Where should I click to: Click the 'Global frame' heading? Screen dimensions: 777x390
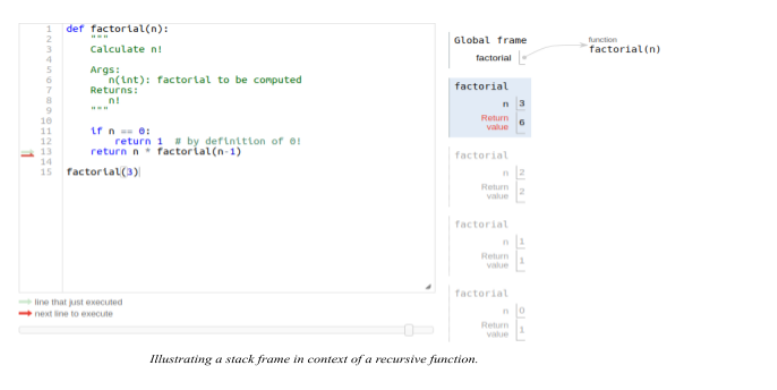click(490, 40)
